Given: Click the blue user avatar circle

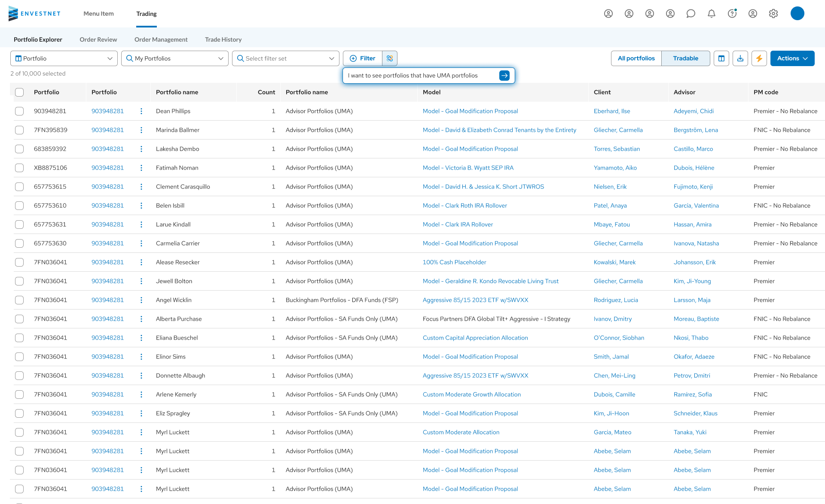Looking at the screenshot, I should (x=797, y=14).
